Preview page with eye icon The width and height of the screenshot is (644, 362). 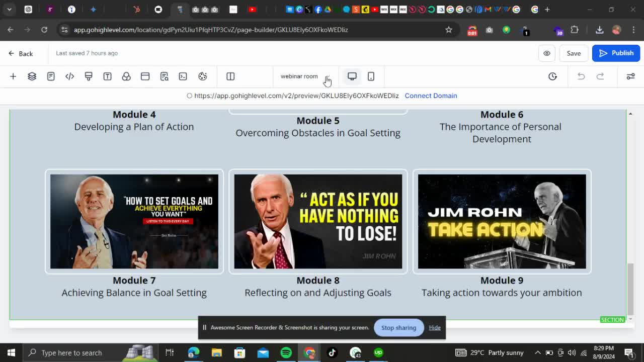(547, 53)
